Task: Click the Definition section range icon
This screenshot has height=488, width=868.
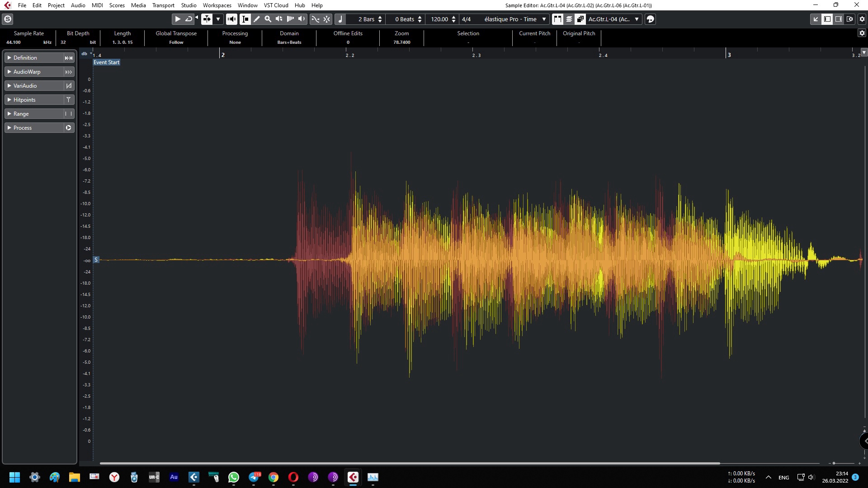Action: click(x=68, y=58)
